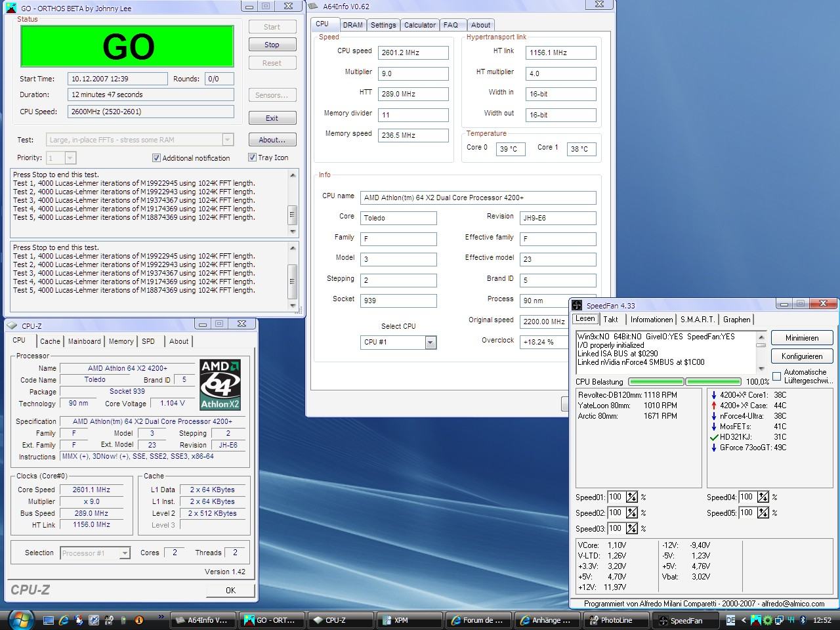
Task: Click the first CPU Belastung progress bar
Action: (x=656, y=381)
